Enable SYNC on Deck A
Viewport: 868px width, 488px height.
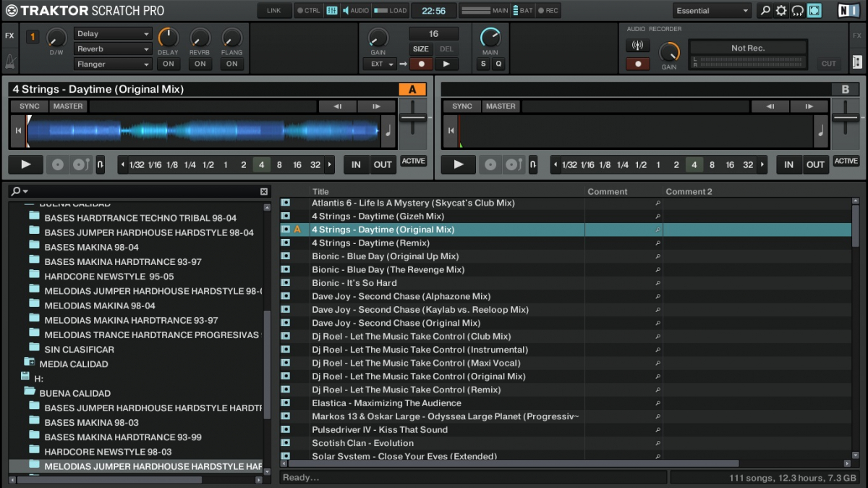(30, 106)
